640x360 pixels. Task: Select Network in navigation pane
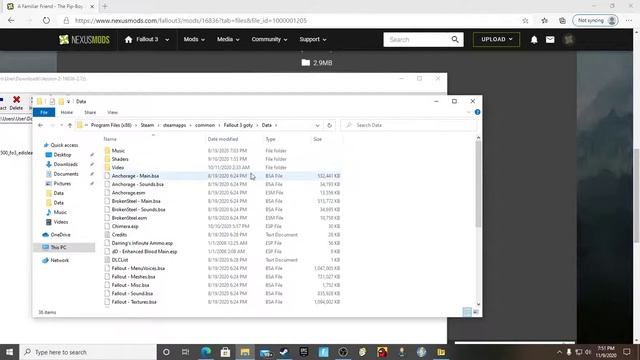60,260
